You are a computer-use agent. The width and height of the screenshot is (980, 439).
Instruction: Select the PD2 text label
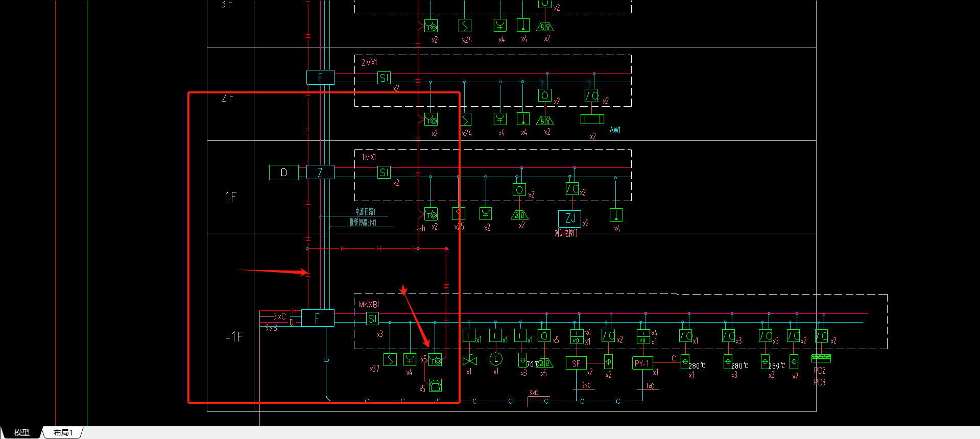[x=820, y=371]
